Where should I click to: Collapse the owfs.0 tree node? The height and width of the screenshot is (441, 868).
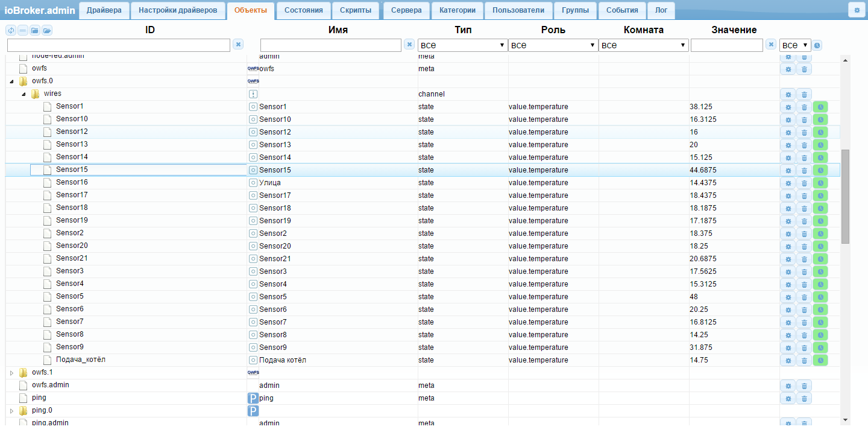coord(11,81)
